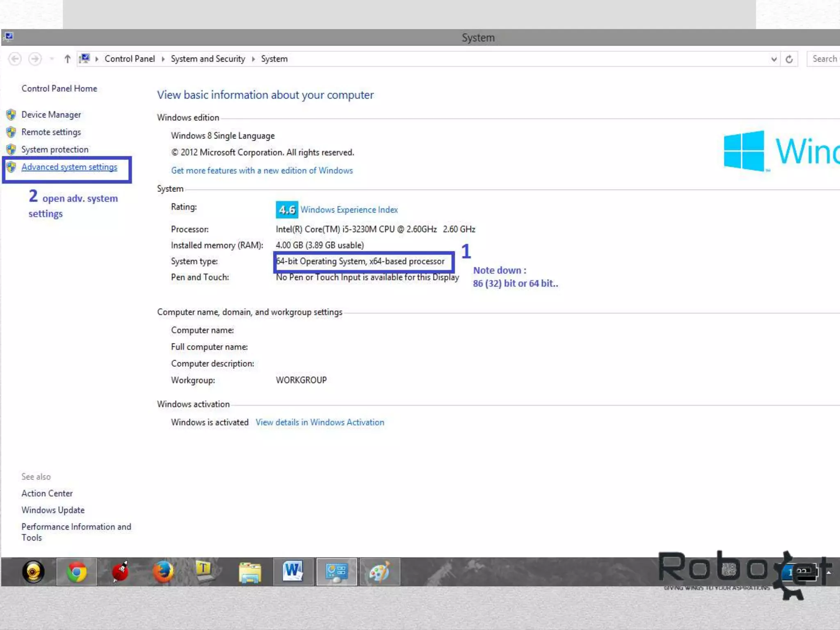Select System and Security breadcrumb
This screenshot has width=840, height=630.
(208, 59)
